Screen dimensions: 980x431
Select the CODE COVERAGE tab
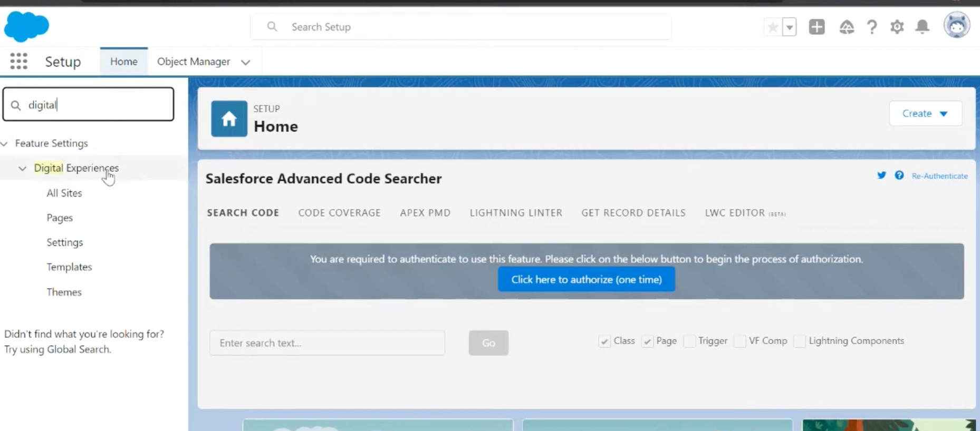coord(339,213)
